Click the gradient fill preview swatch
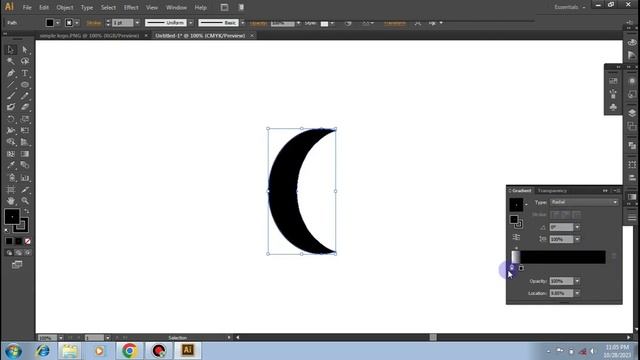Screen dimensions: 640x360 (516, 204)
